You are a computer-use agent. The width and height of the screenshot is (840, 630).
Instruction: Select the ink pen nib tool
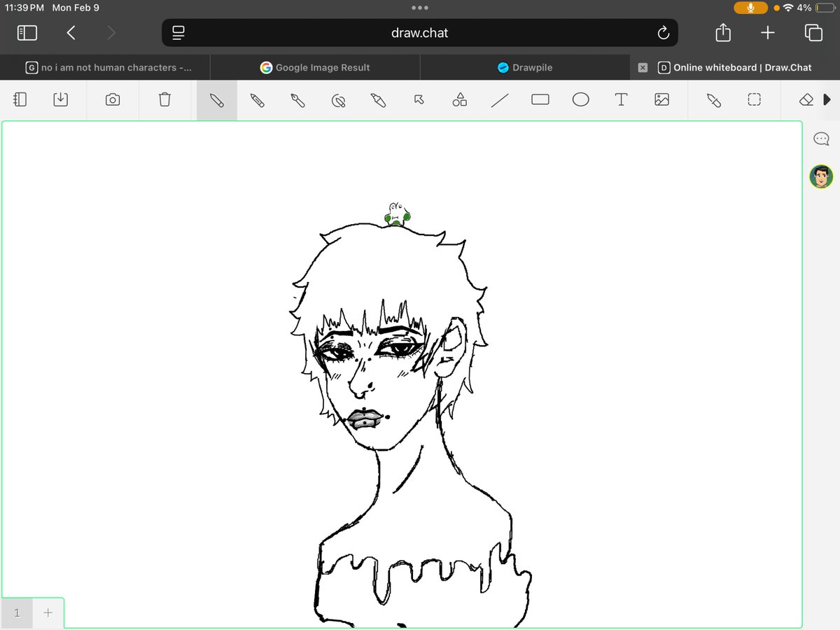coord(297,100)
